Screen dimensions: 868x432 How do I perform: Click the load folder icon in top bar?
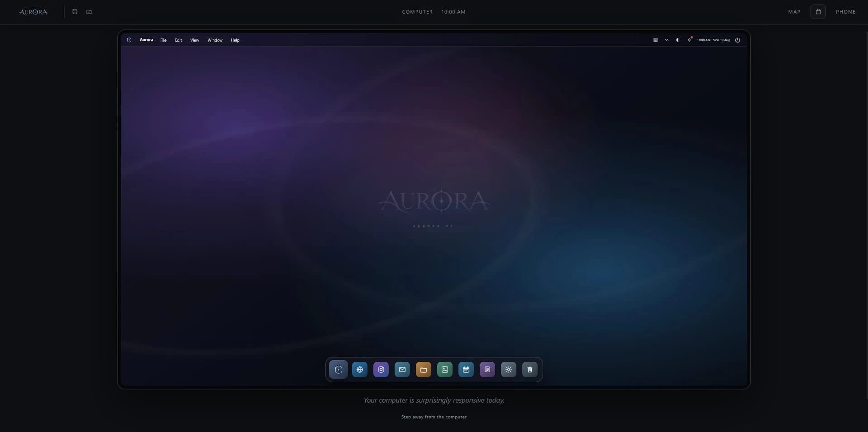click(x=89, y=12)
